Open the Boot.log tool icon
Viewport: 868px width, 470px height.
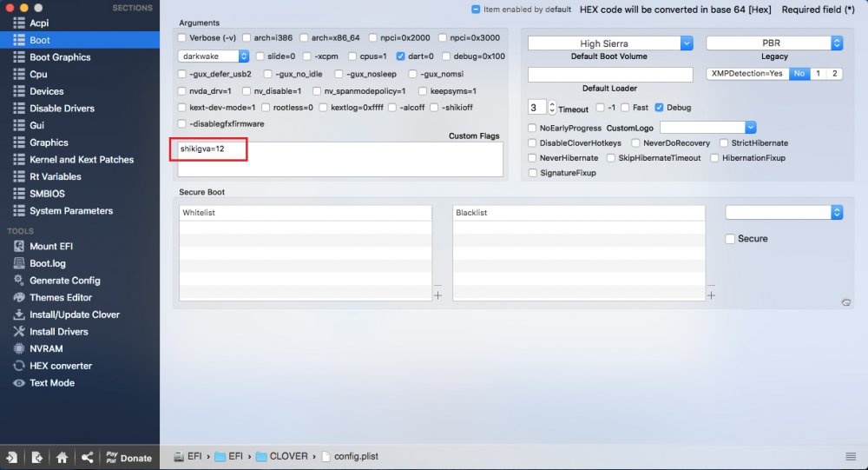click(19, 263)
